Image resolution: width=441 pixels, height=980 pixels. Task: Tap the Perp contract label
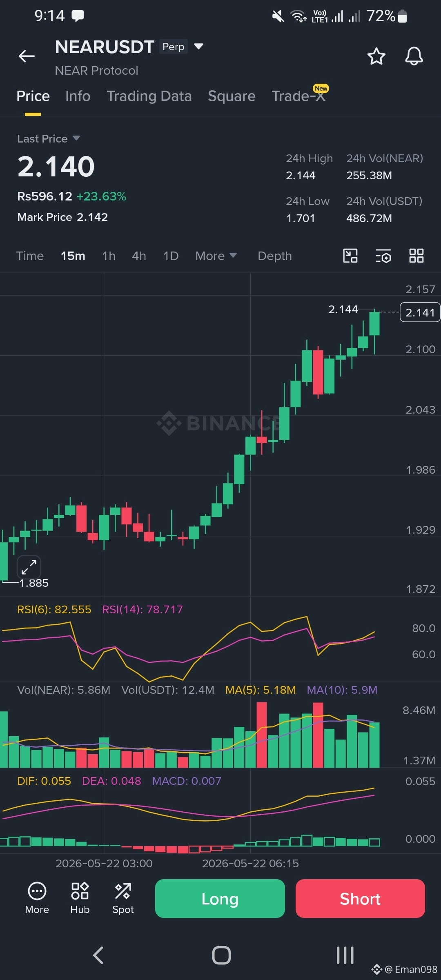coord(174,47)
